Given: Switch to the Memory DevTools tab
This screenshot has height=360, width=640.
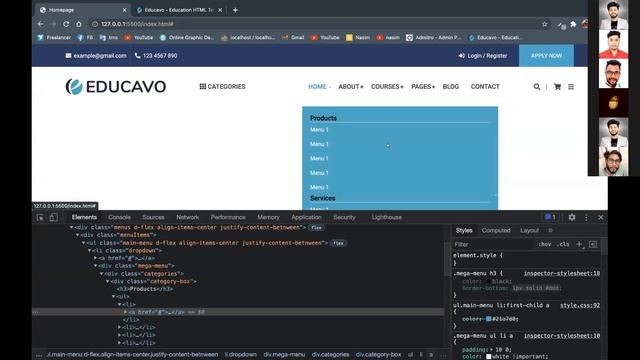Looking at the screenshot, I should coord(269,217).
